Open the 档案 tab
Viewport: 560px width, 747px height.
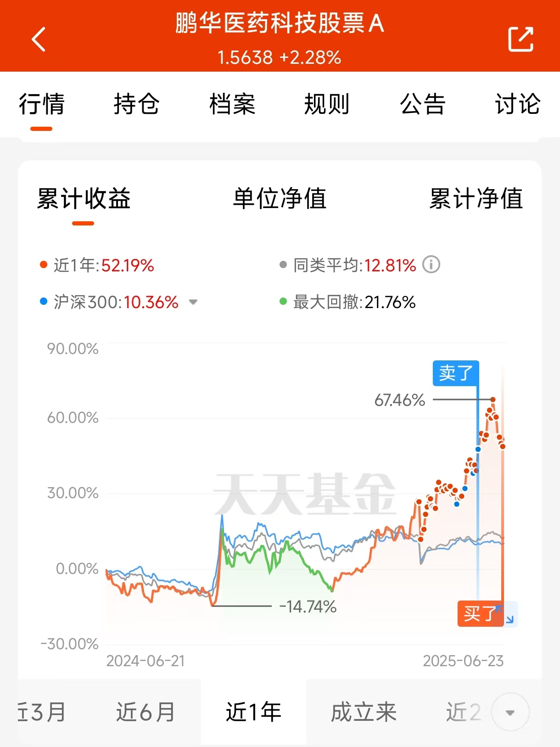pyautogui.click(x=232, y=104)
